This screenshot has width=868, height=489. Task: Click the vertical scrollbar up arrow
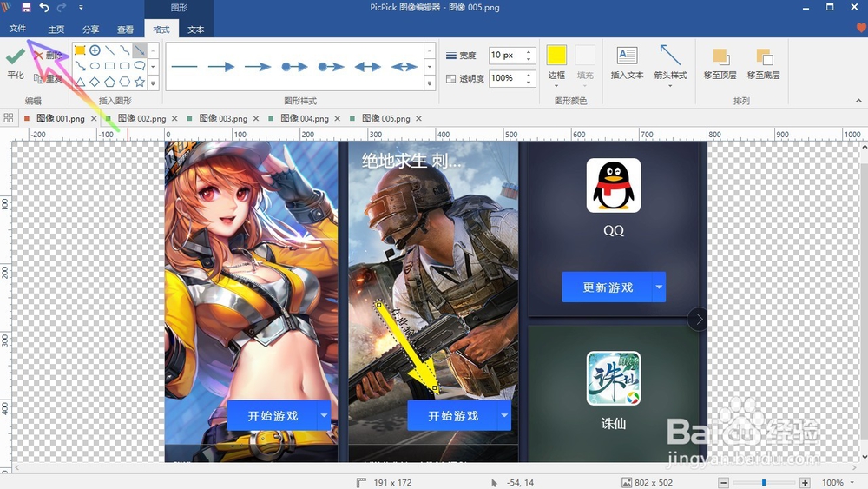click(864, 148)
